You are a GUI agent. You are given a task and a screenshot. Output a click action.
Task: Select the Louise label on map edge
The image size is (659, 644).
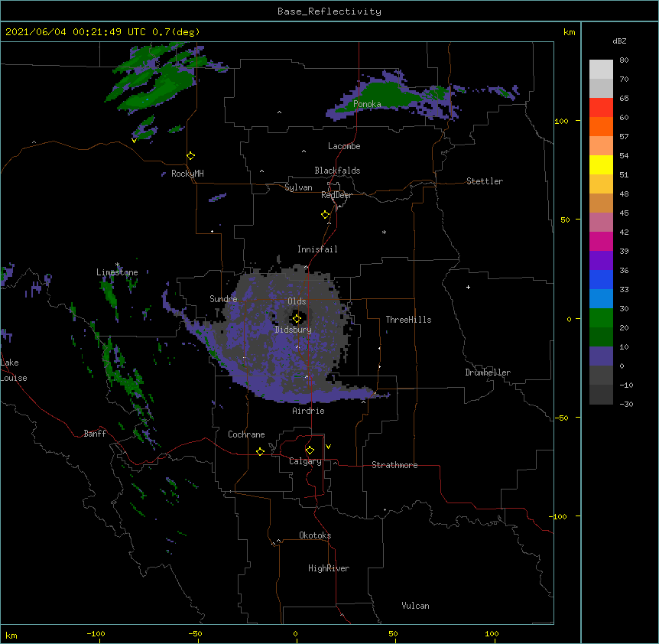pos(14,378)
